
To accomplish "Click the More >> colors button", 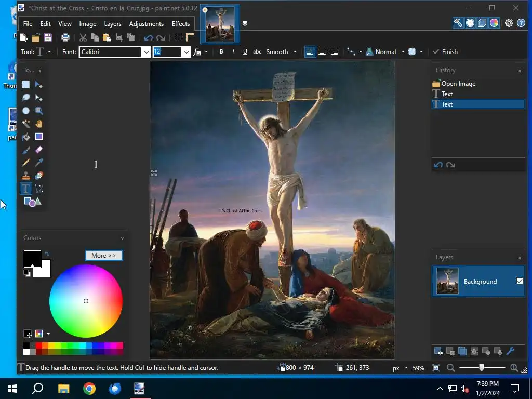I will tap(104, 255).
